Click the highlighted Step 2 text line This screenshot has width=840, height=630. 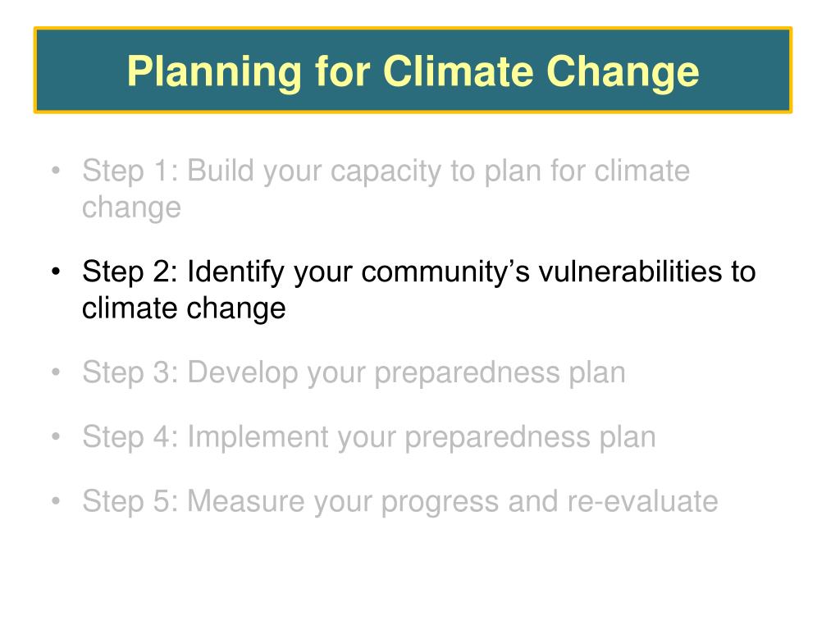pos(418,290)
